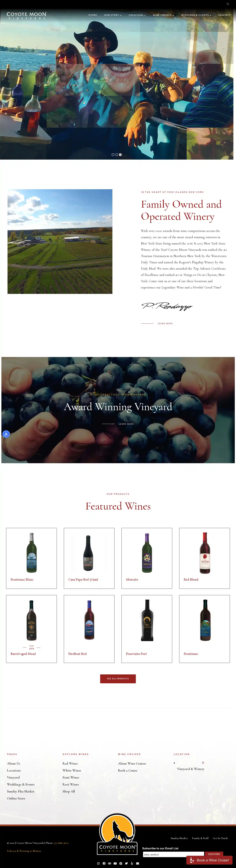Image resolution: width=236 pixels, height=868 pixels.
Task: Open the TripAdvisor icon link
Action: point(109,863)
